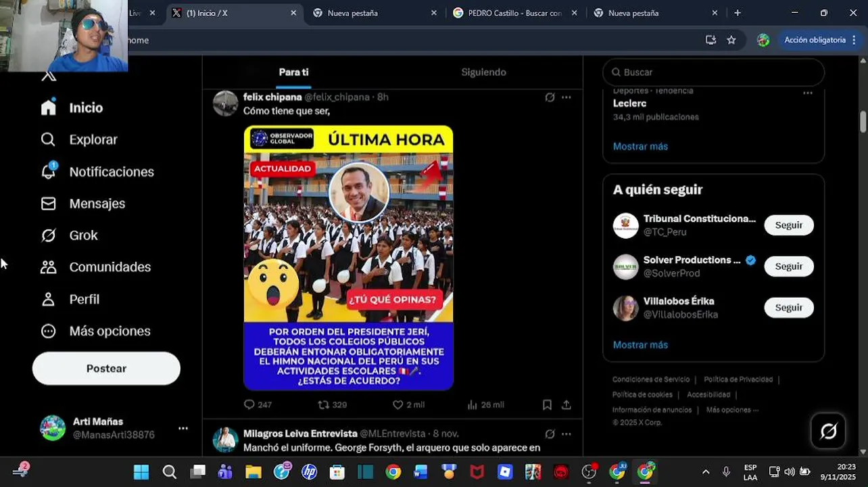
Task: Open more options on felix chipana post
Action: click(x=566, y=97)
